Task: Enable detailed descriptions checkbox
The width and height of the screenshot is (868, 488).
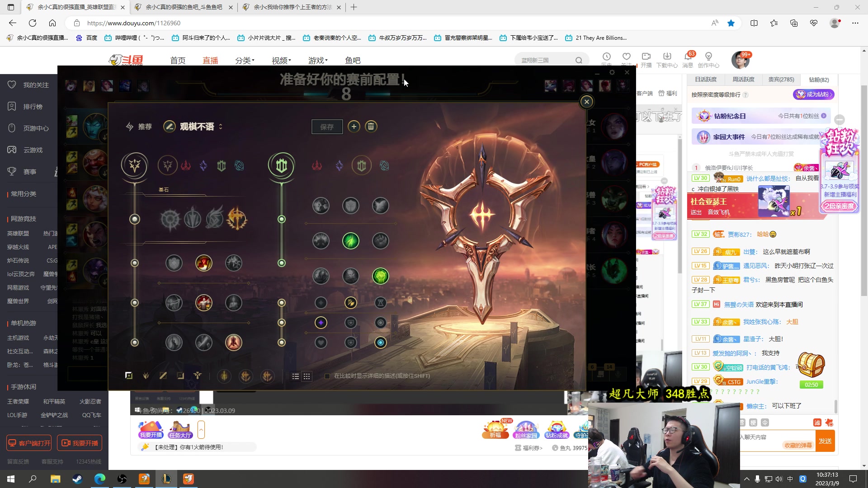Action: click(327, 376)
